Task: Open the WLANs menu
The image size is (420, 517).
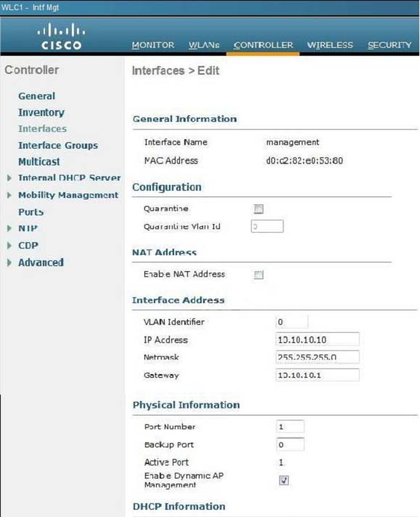Action: pyautogui.click(x=204, y=45)
